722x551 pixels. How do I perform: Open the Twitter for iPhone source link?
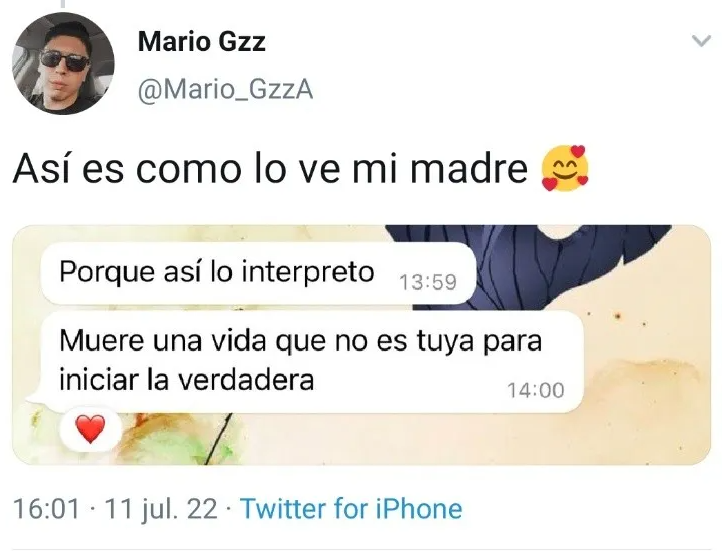(351, 509)
